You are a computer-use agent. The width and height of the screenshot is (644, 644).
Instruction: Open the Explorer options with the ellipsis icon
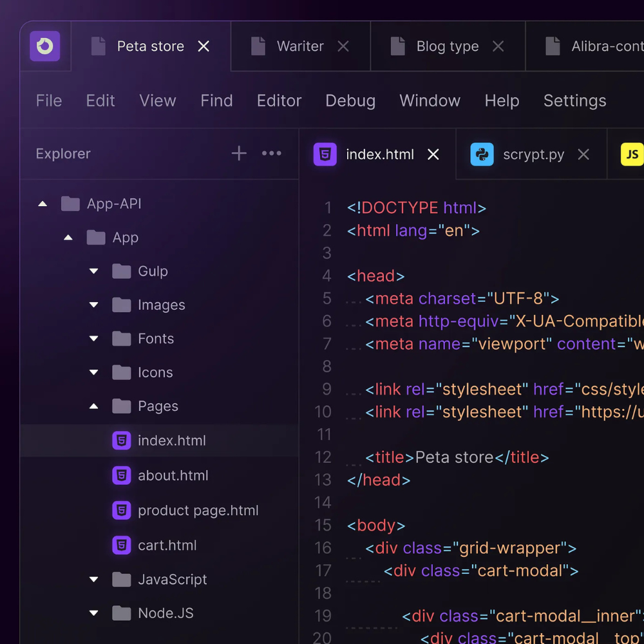pyautogui.click(x=271, y=153)
